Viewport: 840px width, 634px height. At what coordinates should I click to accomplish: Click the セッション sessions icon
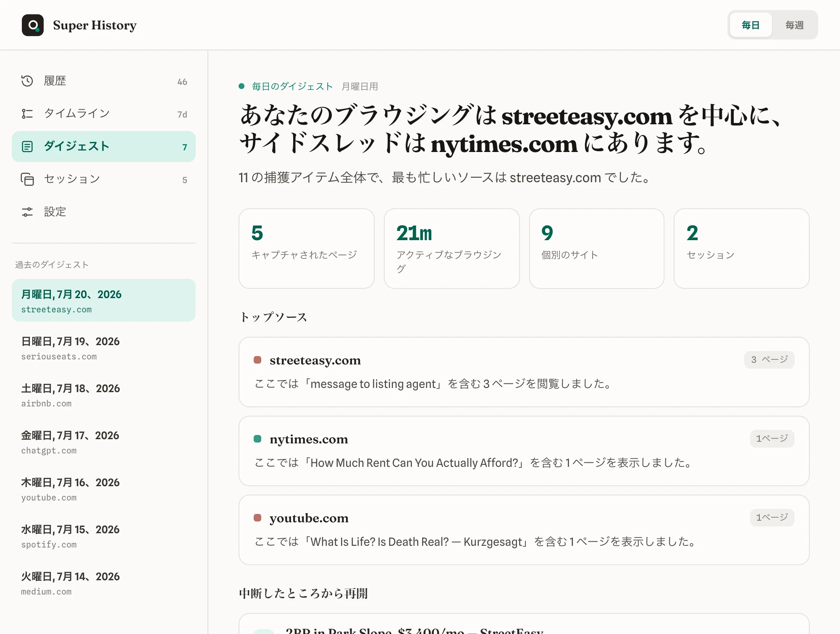pyautogui.click(x=27, y=179)
